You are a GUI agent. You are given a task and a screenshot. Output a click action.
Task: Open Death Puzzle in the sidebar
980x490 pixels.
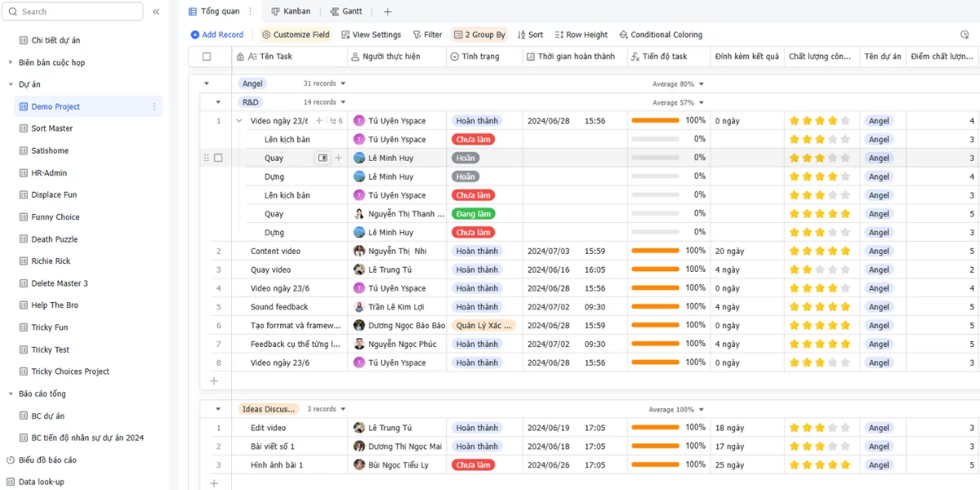[55, 239]
